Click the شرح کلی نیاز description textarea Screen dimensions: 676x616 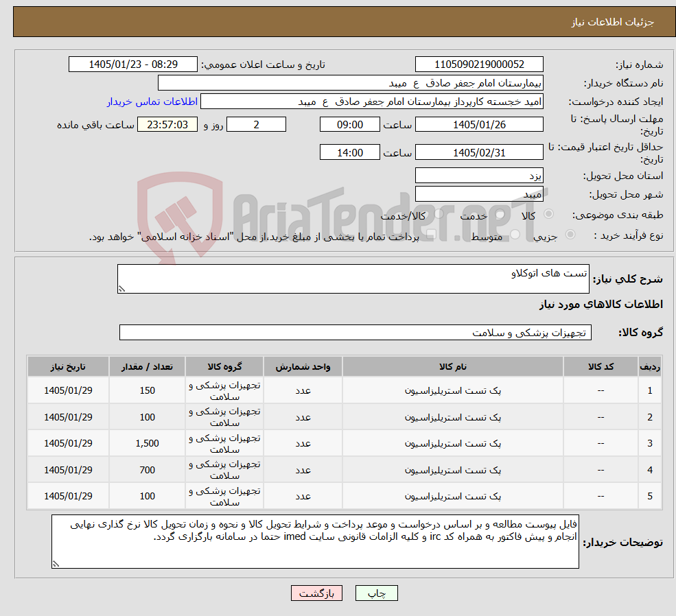(353, 279)
